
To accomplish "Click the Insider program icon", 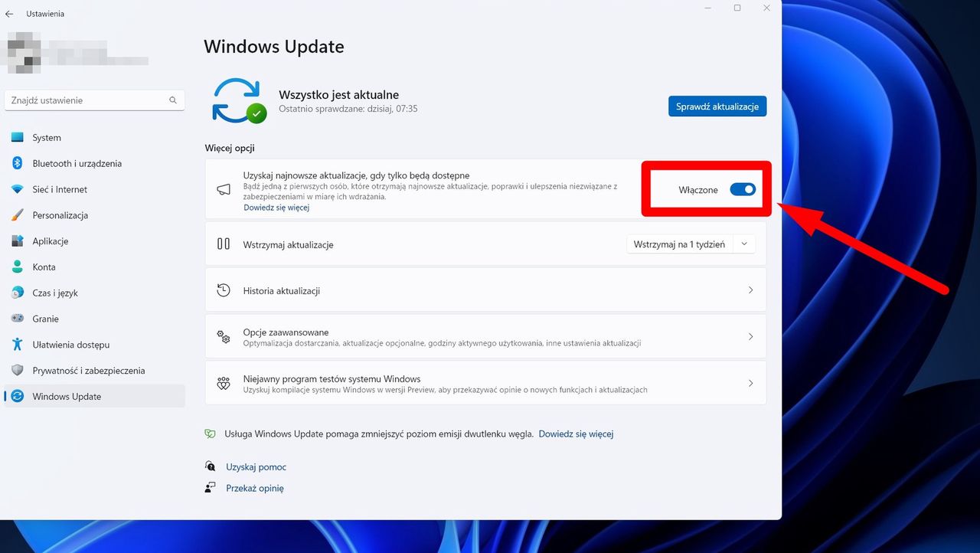I will click(x=224, y=384).
